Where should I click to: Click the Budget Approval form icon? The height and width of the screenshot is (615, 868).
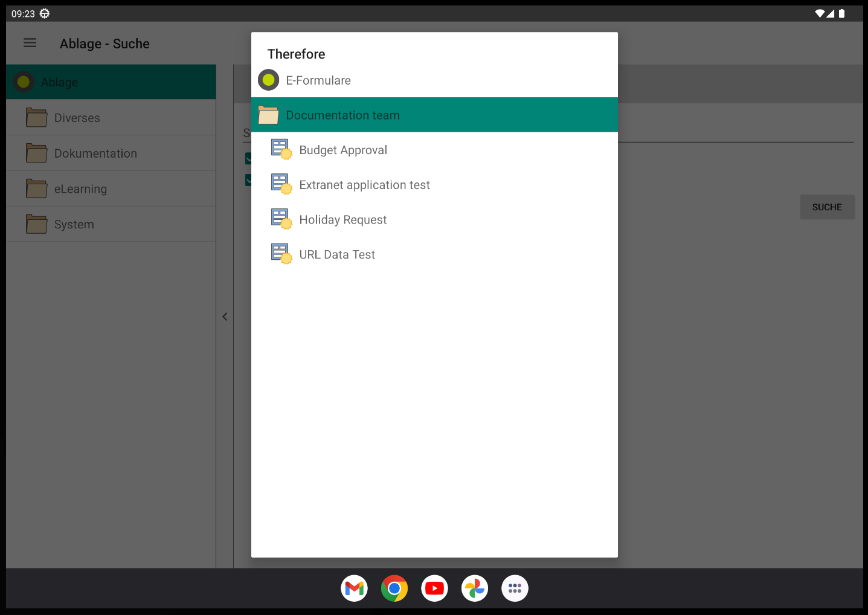(x=281, y=149)
